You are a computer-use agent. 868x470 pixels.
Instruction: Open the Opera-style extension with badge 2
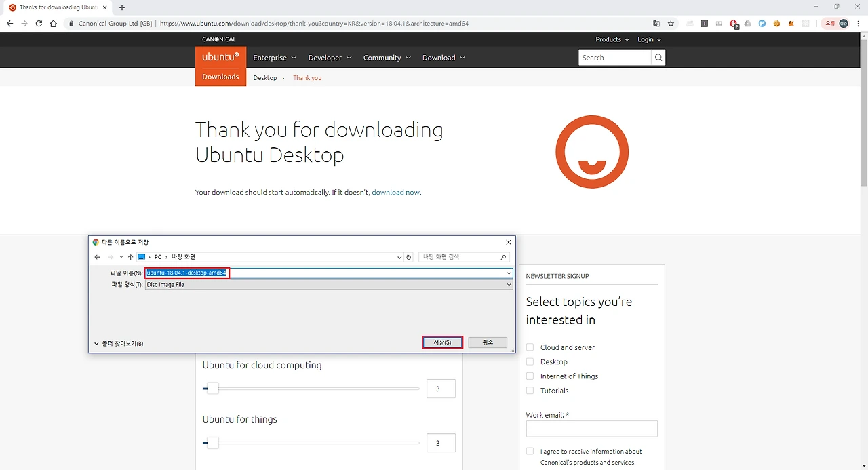tap(734, 24)
